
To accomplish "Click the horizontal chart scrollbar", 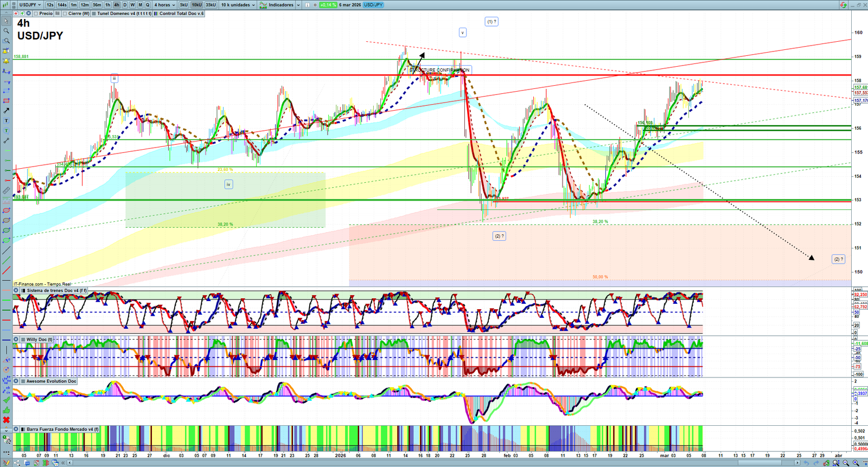I will click(434, 463).
